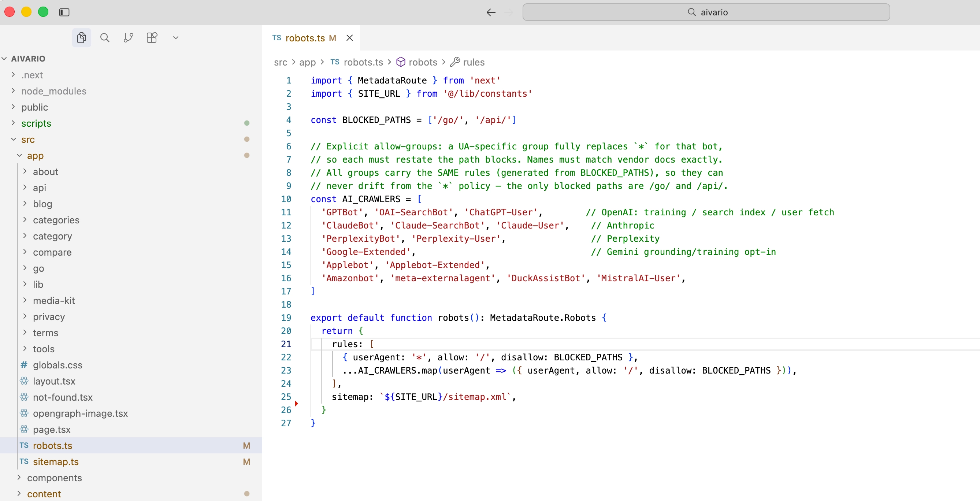This screenshot has height=501, width=980.
Task: Click 'Google-Extended' string on line 14
Action: coord(366,252)
